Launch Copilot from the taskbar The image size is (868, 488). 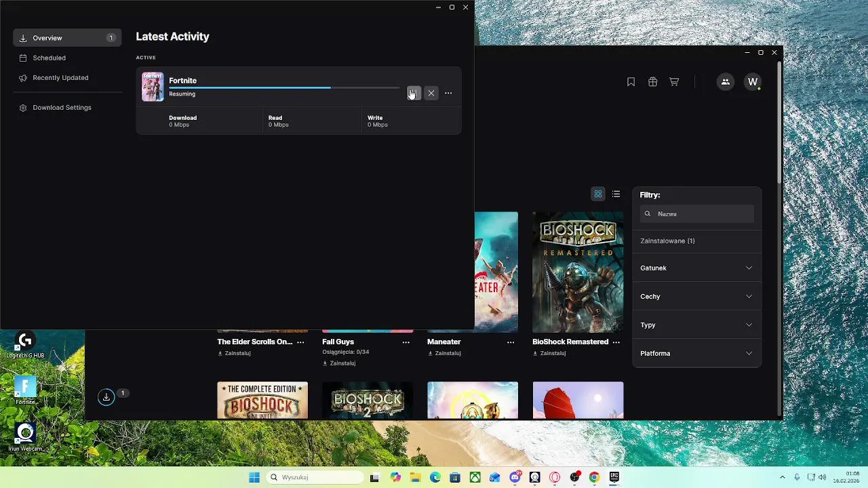coord(395,477)
